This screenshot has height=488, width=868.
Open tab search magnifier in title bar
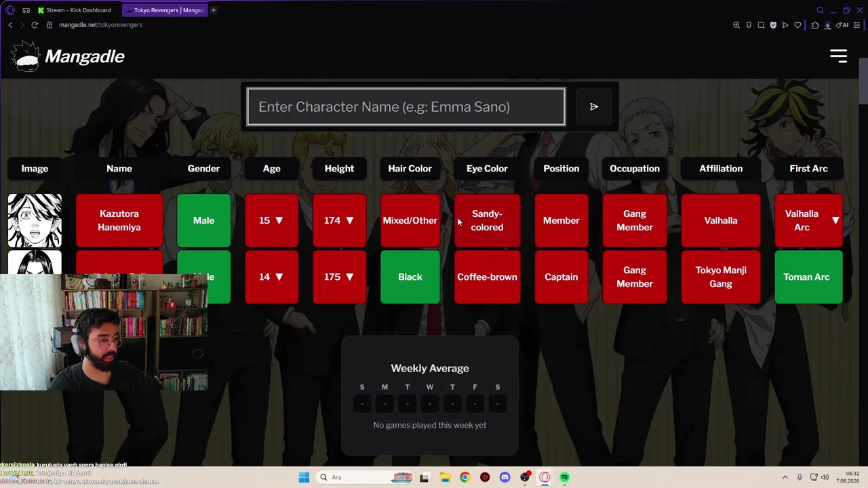coord(820,10)
